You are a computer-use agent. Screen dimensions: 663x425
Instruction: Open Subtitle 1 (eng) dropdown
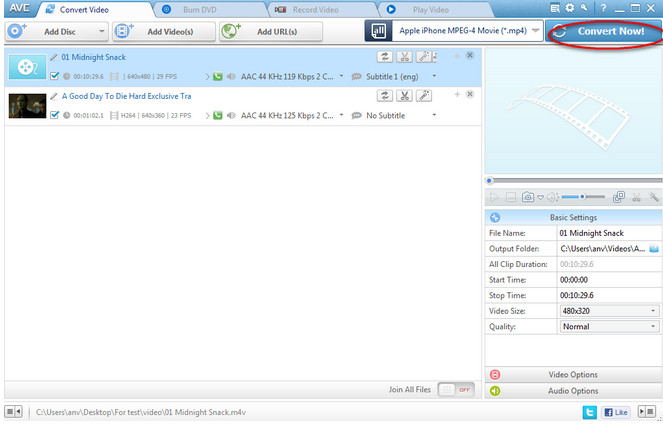pyautogui.click(x=434, y=77)
